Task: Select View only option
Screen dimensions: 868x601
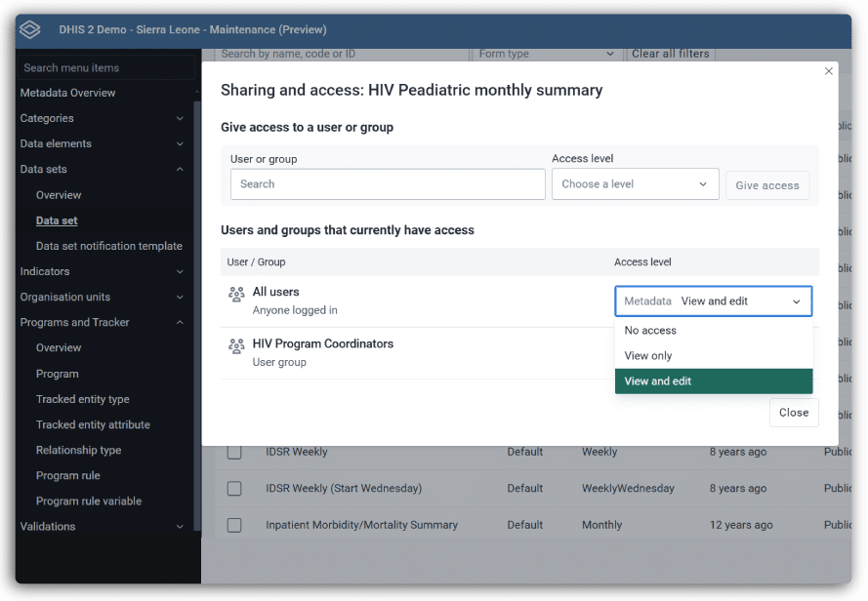Action: pyautogui.click(x=713, y=356)
